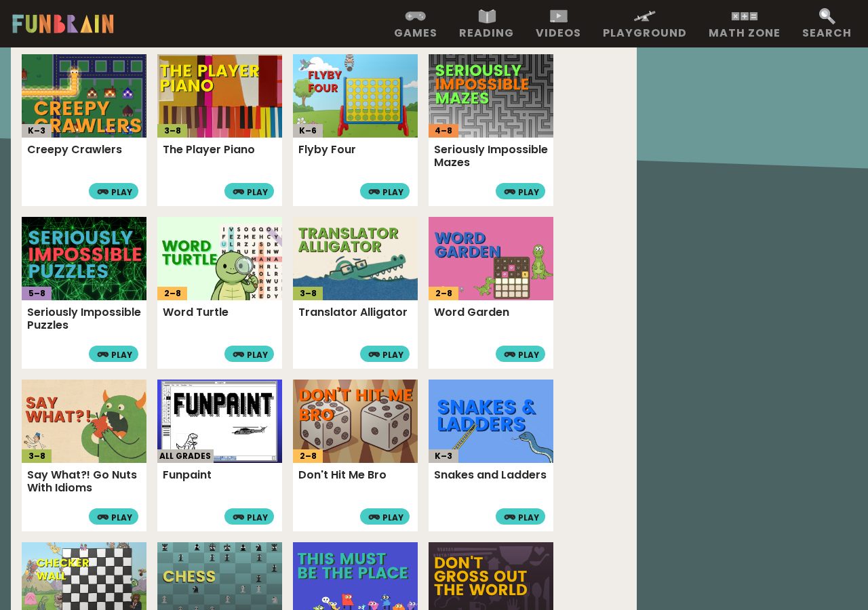868x610 pixels.
Task: Go to the Funbrain logo home
Action: pos(63,24)
